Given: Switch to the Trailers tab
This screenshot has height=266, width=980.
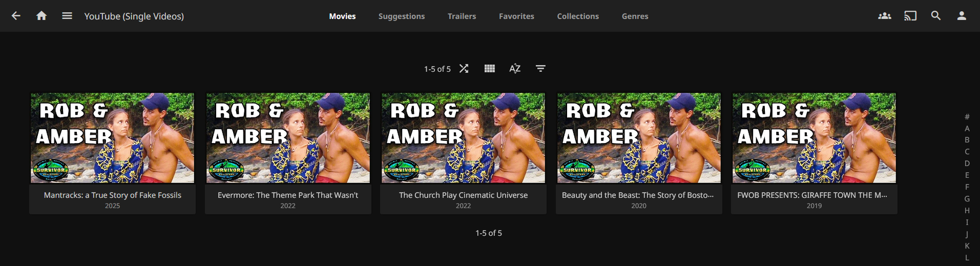Looking at the screenshot, I should [x=462, y=16].
